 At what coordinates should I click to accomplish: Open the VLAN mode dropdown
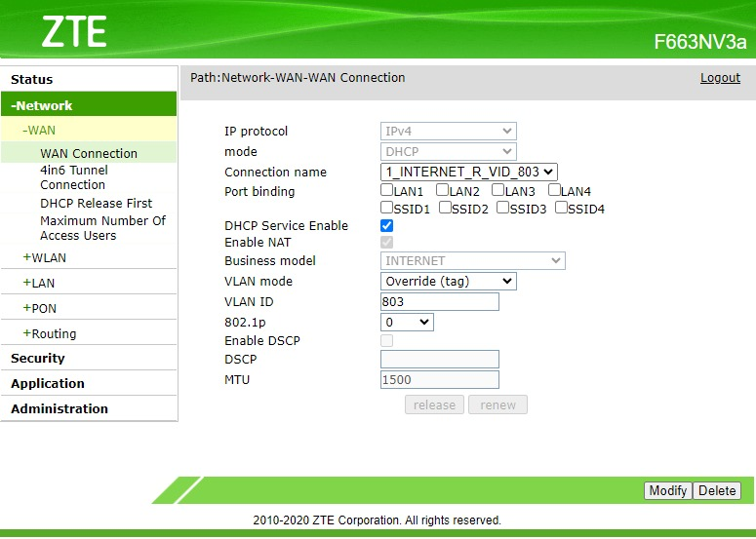[x=448, y=282]
